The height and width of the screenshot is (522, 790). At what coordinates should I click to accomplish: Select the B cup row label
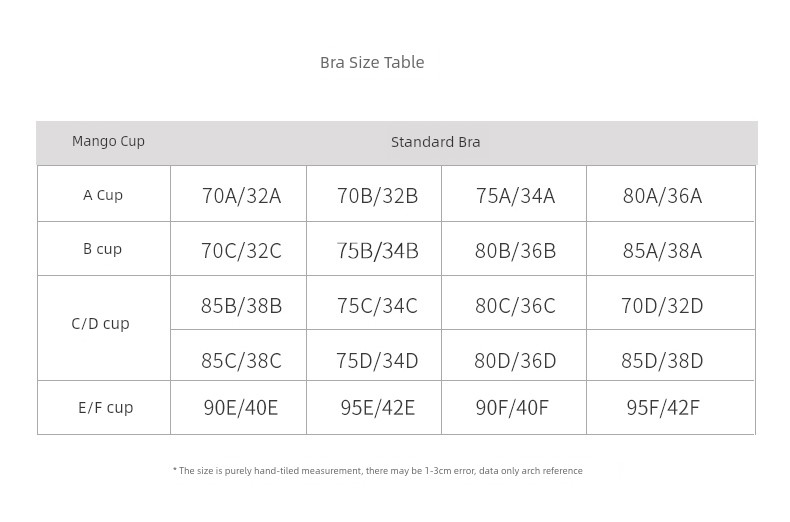tap(103, 249)
